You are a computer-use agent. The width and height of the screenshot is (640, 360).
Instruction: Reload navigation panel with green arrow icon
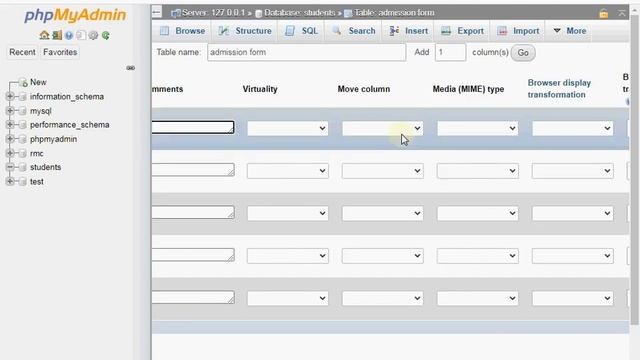pyautogui.click(x=106, y=36)
